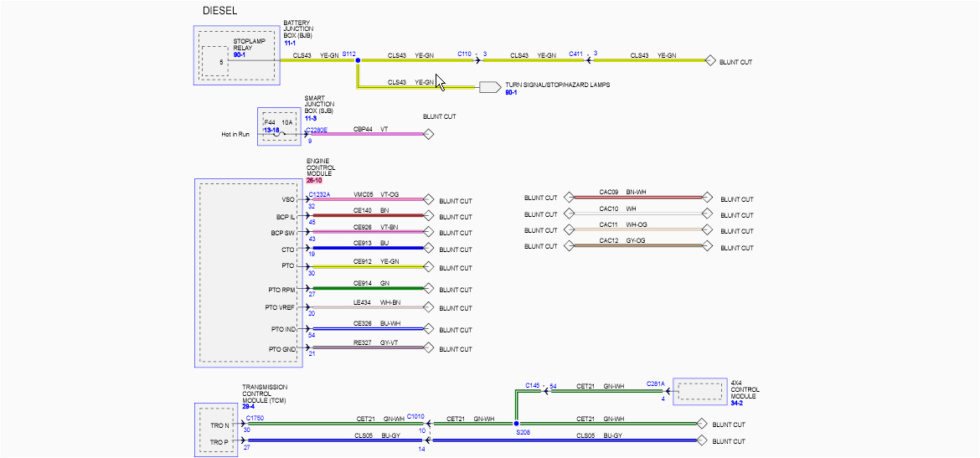Select the C281A connector label
The image size is (980, 458).
pos(655,383)
